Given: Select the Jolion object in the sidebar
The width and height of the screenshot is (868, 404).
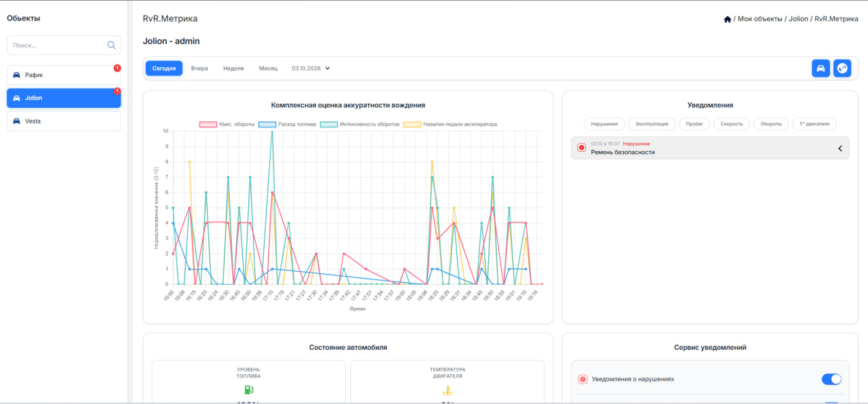Looking at the screenshot, I should click(x=64, y=98).
